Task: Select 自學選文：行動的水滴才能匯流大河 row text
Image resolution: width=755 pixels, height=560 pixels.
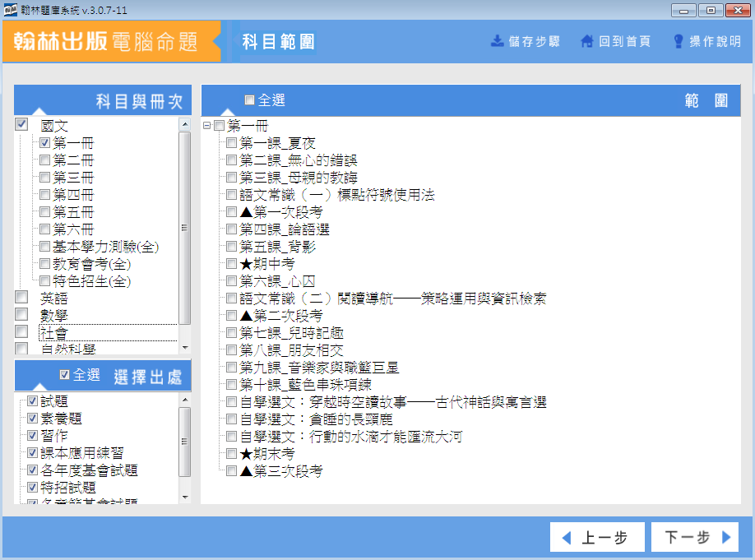Action: coord(351,437)
